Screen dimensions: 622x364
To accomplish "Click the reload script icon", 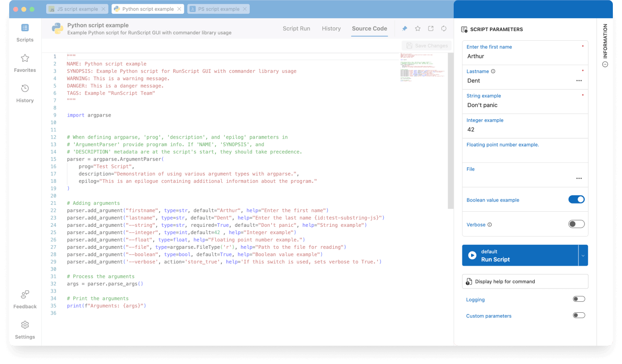I will [444, 28].
